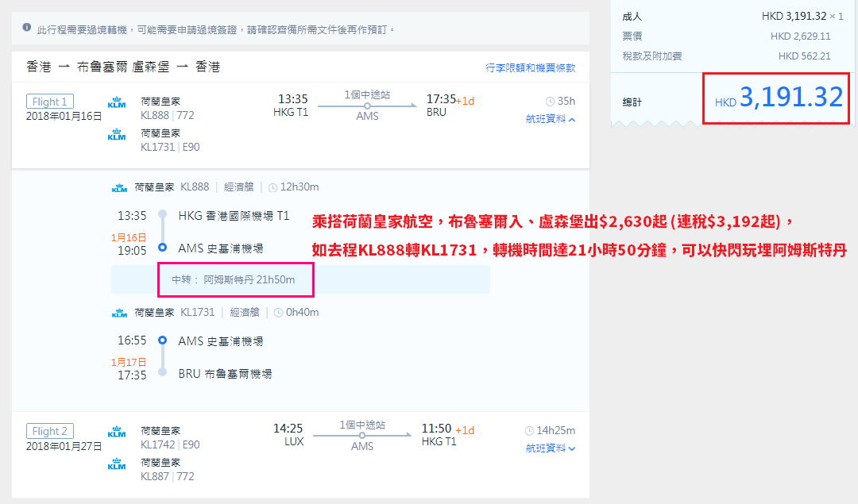Click the clock icon next to 12h30m

[x=272, y=187]
